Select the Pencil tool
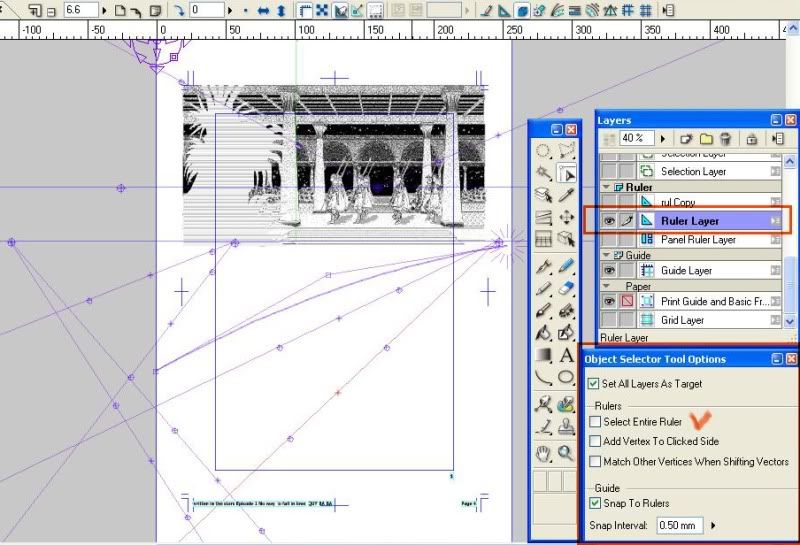The height and width of the screenshot is (545, 800). [x=543, y=289]
